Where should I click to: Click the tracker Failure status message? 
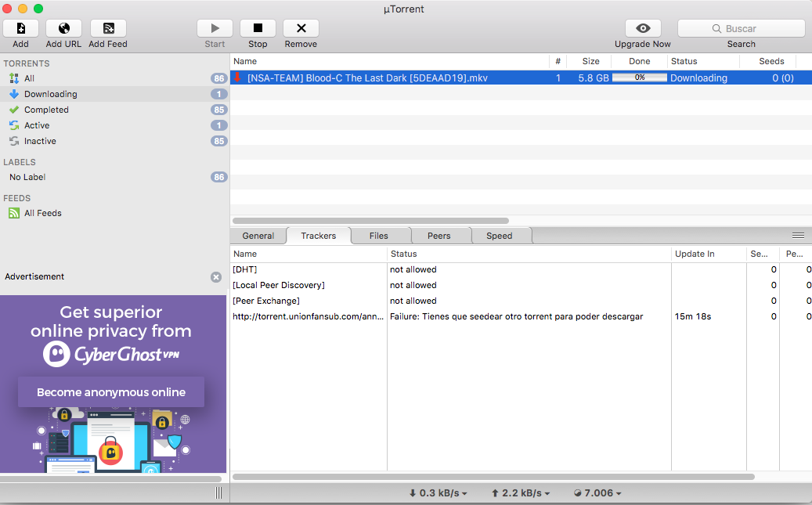point(516,316)
